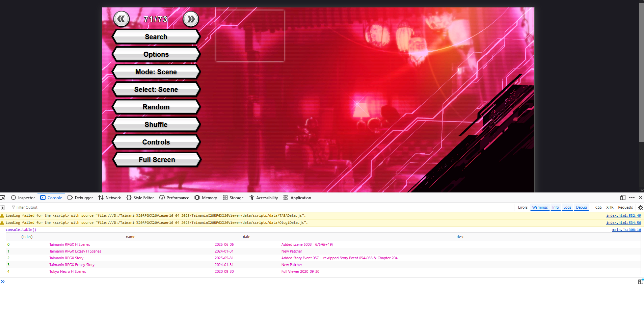The height and width of the screenshot is (316, 644).
Task: Toggle the XHR filter
Action: 610,207
